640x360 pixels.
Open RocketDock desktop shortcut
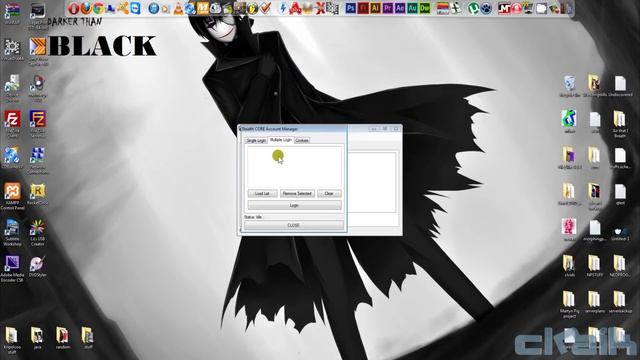point(38,195)
